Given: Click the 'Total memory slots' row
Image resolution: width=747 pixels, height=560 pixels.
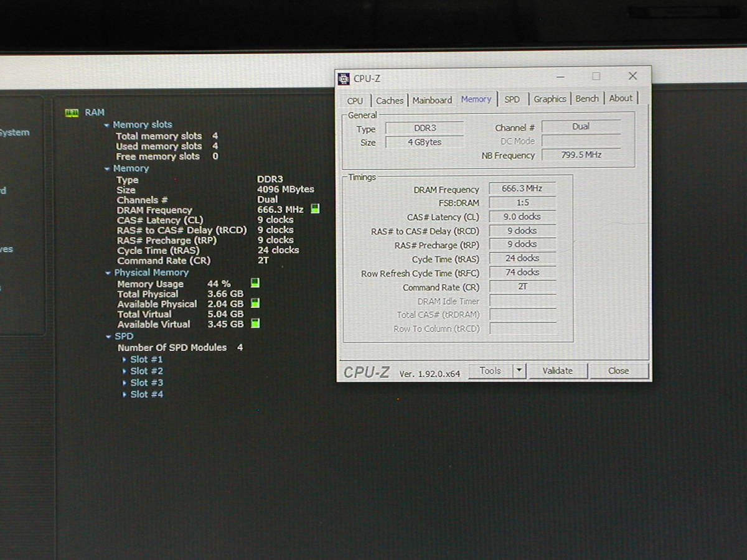Looking at the screenshot, I should point(167,136).
